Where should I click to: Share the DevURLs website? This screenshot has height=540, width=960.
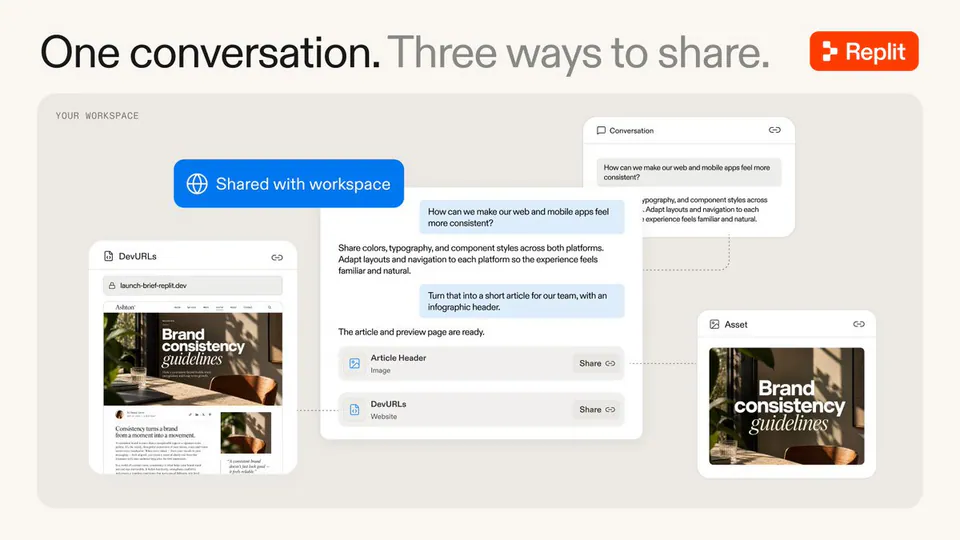pos(597,410)
